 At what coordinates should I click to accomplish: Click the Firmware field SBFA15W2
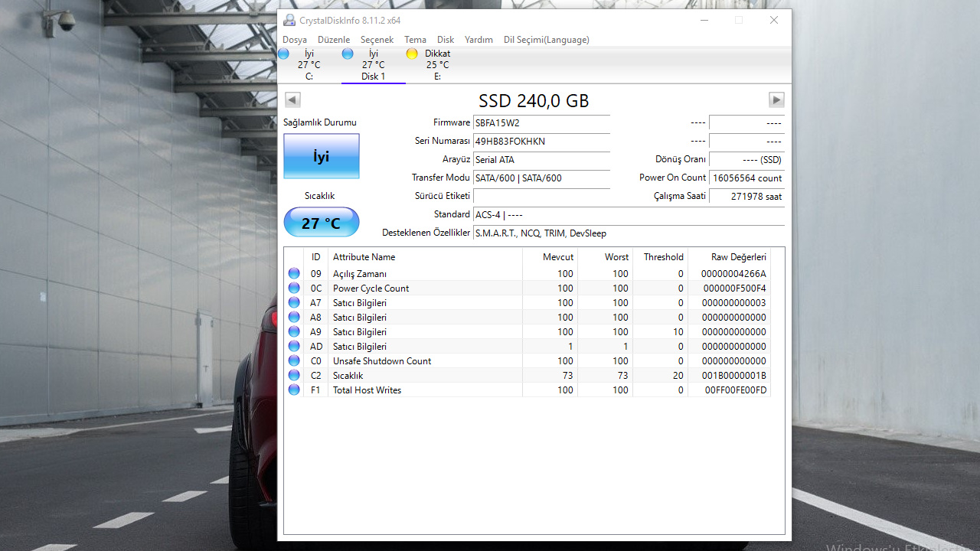[541, 123]
